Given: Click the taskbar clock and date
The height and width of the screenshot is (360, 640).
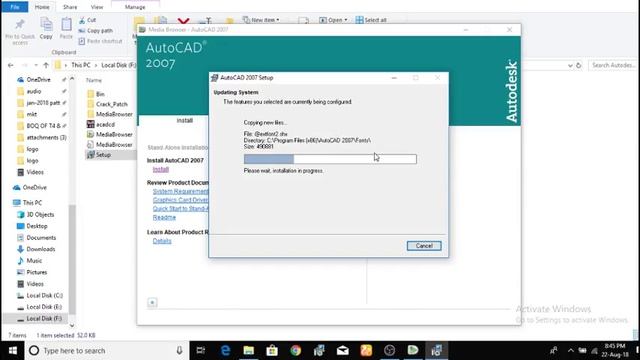Looking at the screenshot, I should (615, 351).
